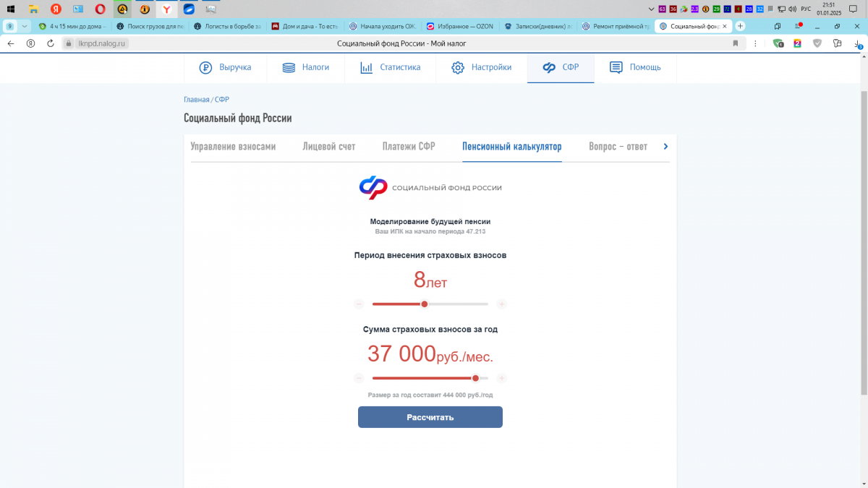Viewport: 868px width, 488px height.
Task: Decrease the contribution period with minus button
Action: pyautogui.click(x=359, y=304)
